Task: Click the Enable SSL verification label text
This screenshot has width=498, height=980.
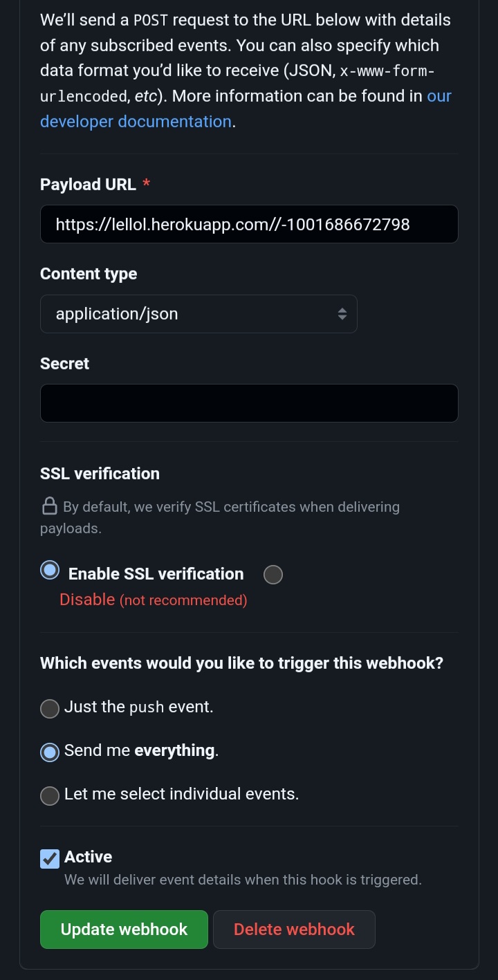Action: tap(156, 574)
